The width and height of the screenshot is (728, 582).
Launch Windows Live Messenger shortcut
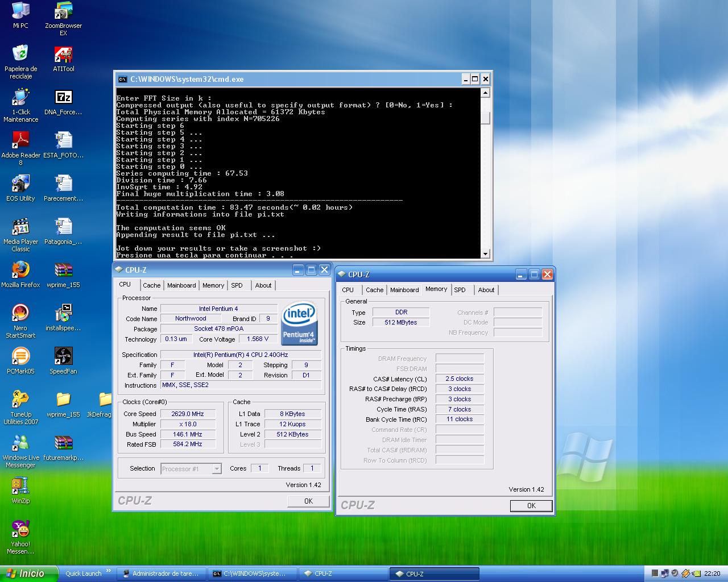click(20, 451)
